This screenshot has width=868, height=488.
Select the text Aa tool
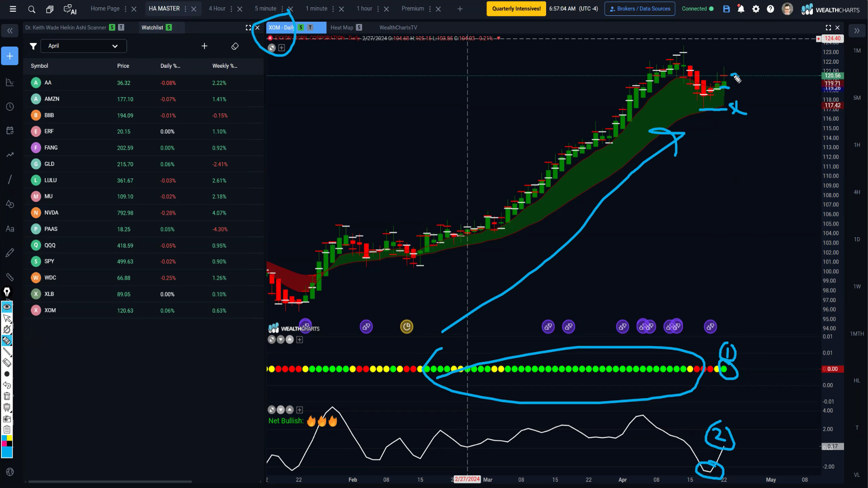tap(10, 229)
